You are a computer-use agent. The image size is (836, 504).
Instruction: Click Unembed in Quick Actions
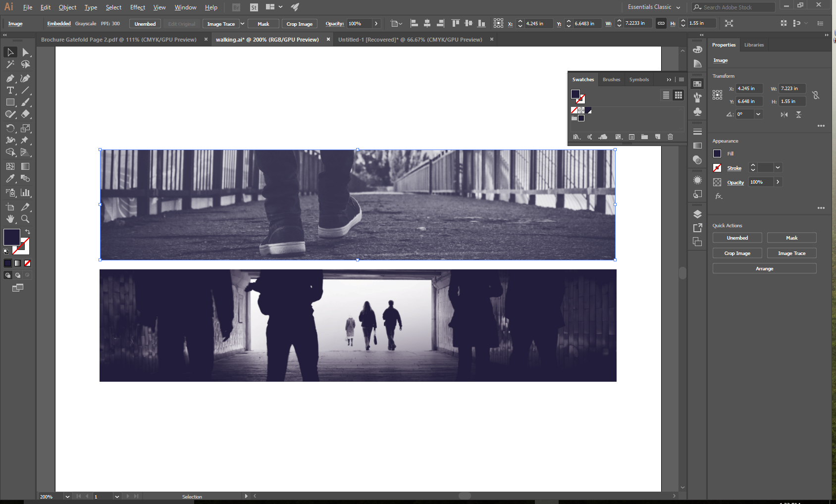[x=737, y=238]
